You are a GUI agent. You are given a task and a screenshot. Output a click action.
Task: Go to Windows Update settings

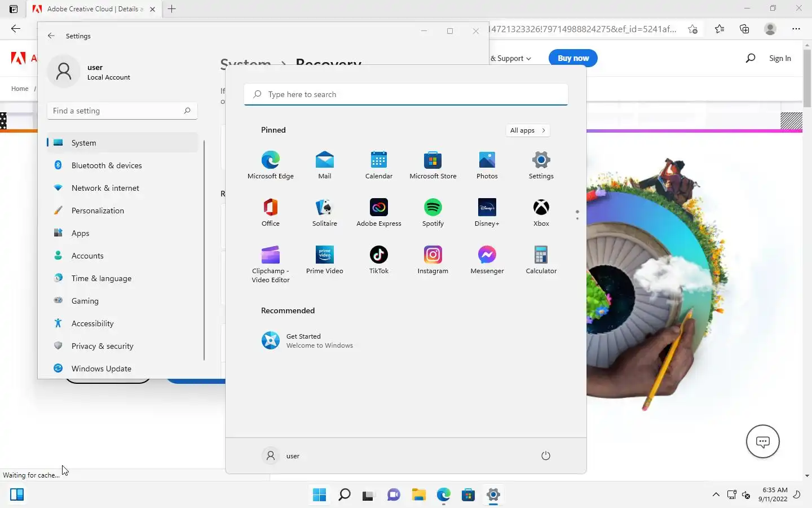tap(122, 369)
